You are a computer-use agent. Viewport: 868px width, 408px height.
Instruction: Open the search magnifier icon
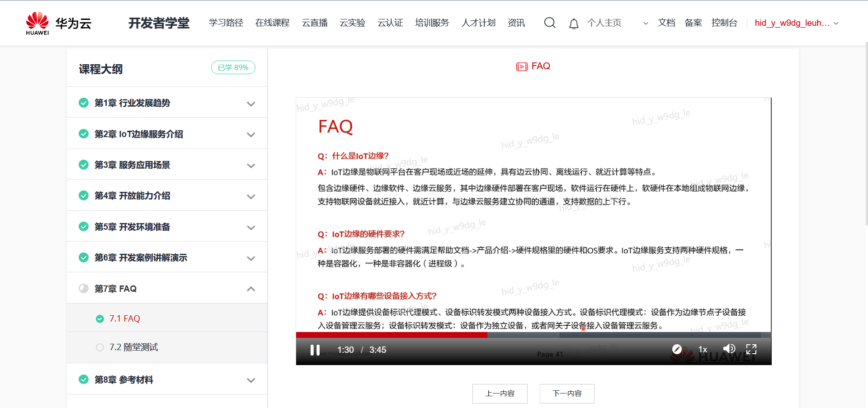point(550,23)
